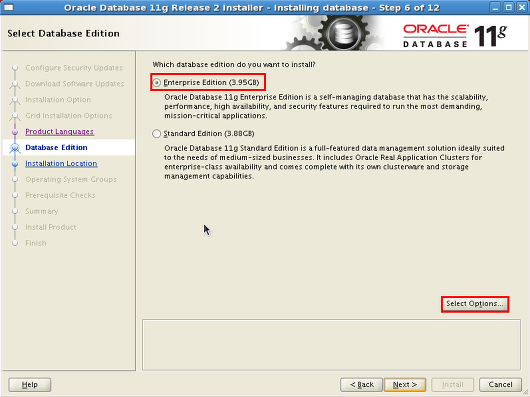The image size is (530, 397).
Task: Close the installer window
Action: [x=522, y=7]
